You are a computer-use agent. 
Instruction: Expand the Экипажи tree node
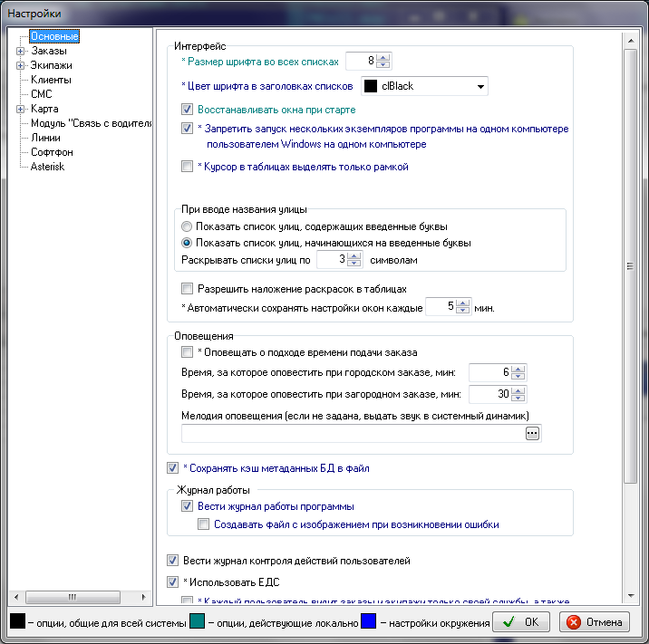point(20,66)
